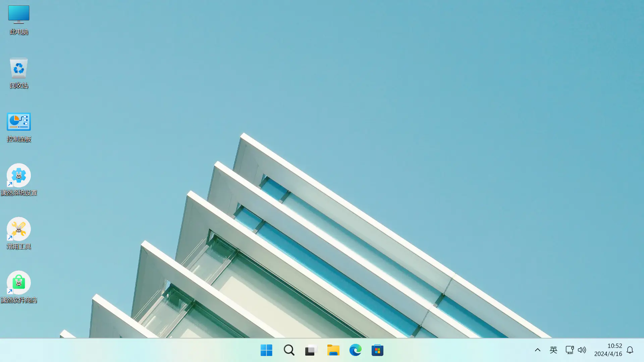
Task: Select the 回收站 recycle bin icon
Action: [x=19, y=68]
